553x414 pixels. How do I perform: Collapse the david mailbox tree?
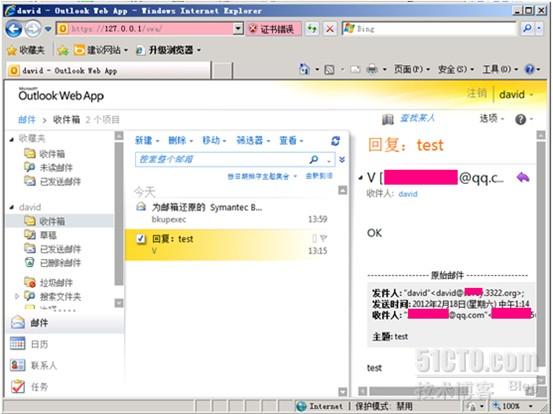tap(12, 207)
